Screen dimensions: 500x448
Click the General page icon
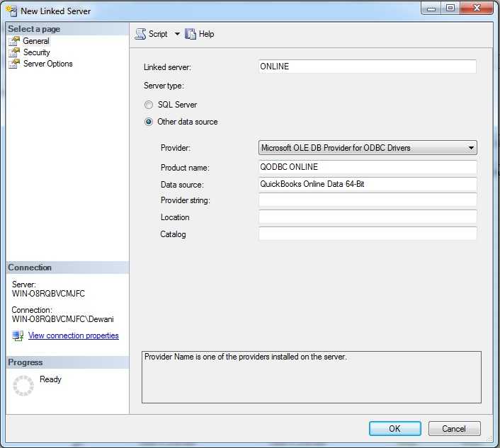[14, 41]
